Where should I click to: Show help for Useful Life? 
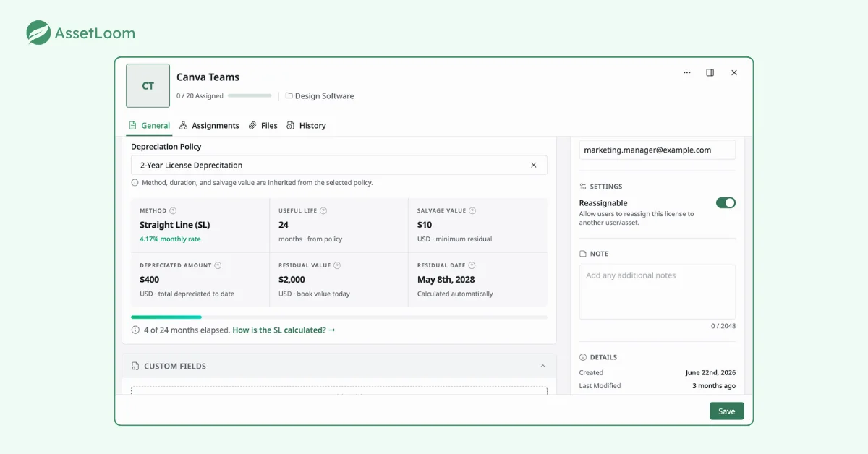point(323,211)
